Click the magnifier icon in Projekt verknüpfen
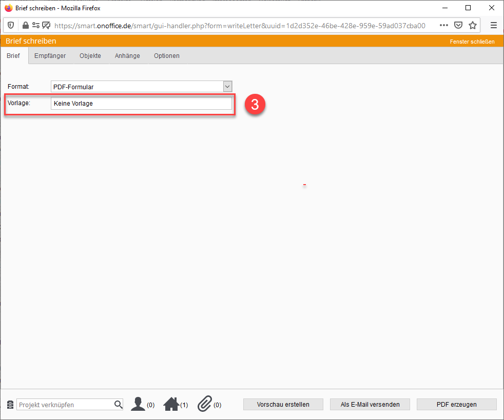The height and width of the screenshot is (420, 504). pyautogui.click(x=119, y=405)
